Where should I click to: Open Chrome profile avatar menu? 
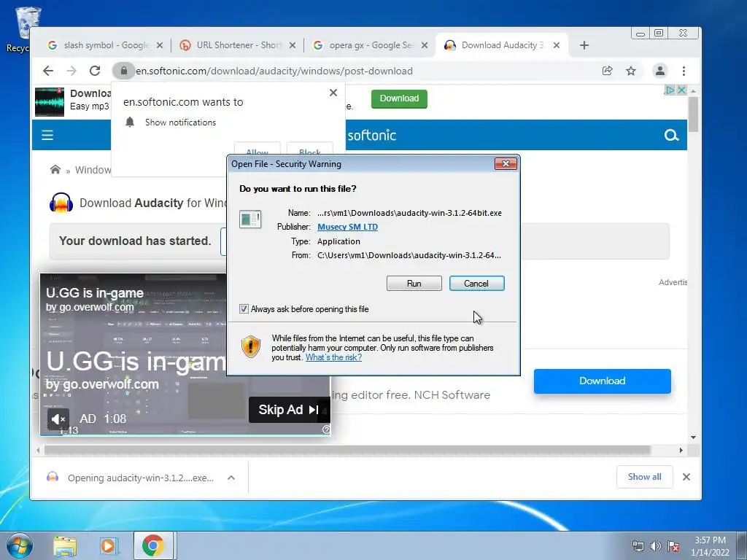(659, 71)
